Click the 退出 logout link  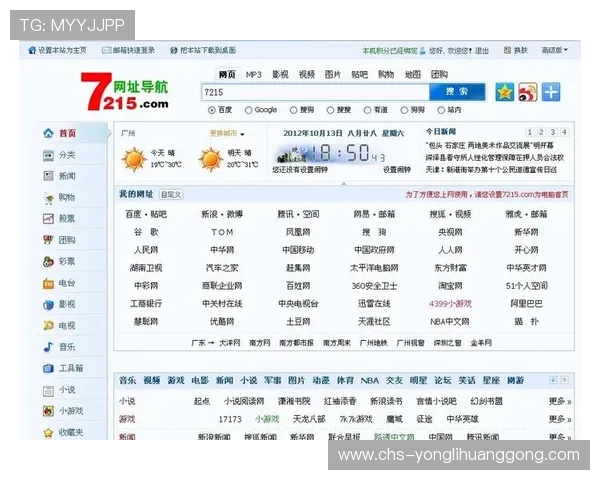(482, 51)
